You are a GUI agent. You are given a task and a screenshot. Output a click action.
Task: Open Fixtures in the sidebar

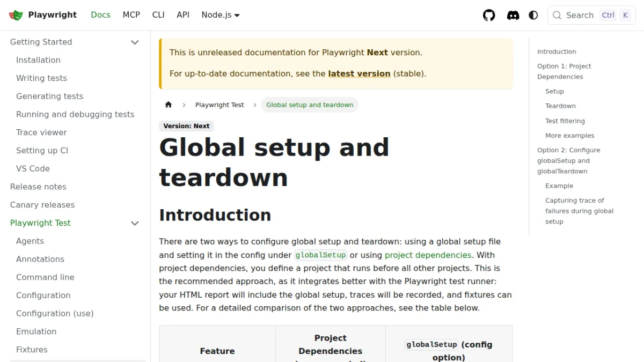pos(32,350)
